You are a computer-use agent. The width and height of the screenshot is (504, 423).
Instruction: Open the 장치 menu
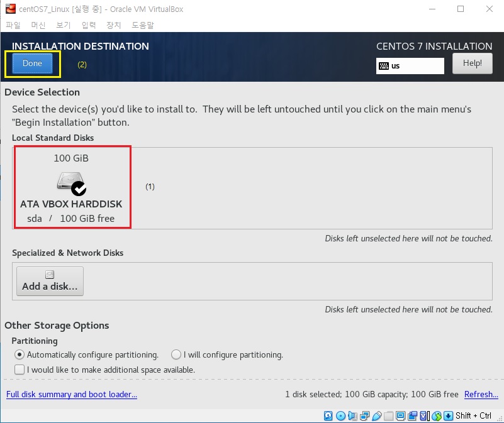[x=114, y=25]
